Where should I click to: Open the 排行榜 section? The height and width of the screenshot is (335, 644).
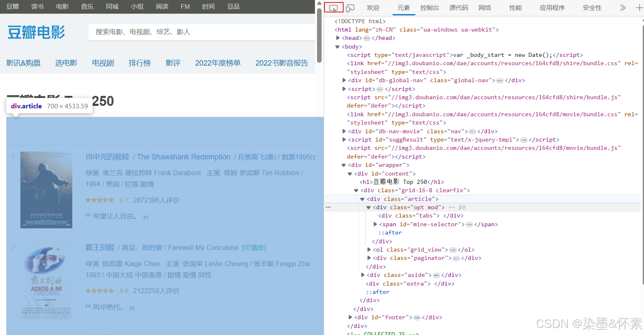coord(140,63)
